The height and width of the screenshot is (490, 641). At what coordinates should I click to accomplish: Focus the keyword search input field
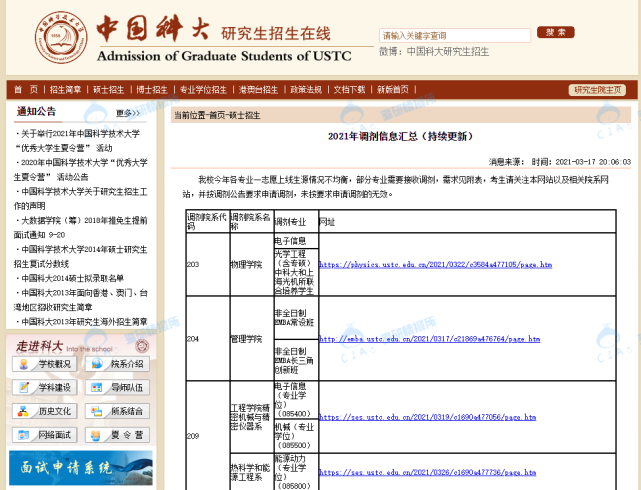pyautogui.click(x=455, y=36)
